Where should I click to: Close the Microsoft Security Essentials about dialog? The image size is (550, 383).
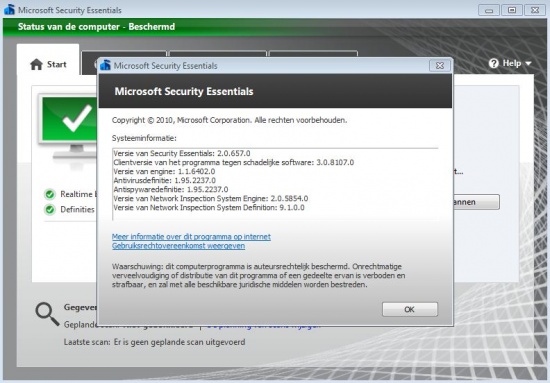(440, 66)
